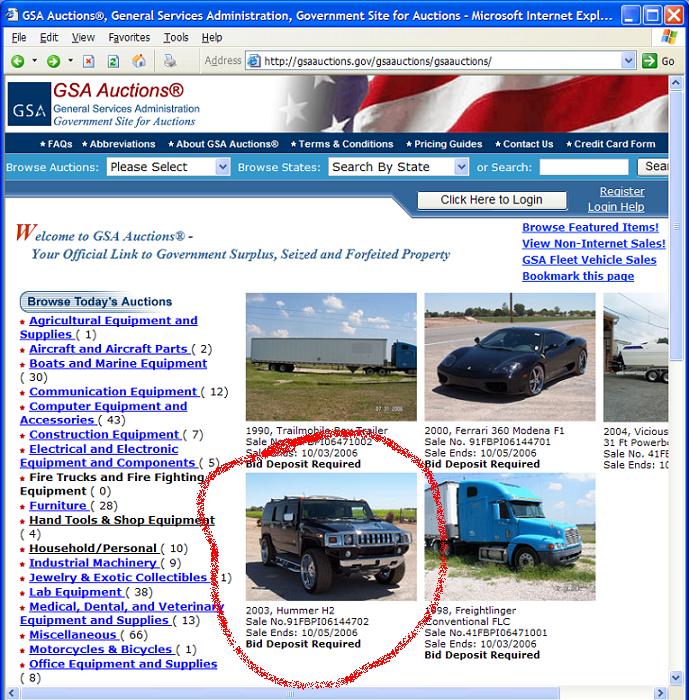
Task: Click the Stop loading icon
Action: 88,61
